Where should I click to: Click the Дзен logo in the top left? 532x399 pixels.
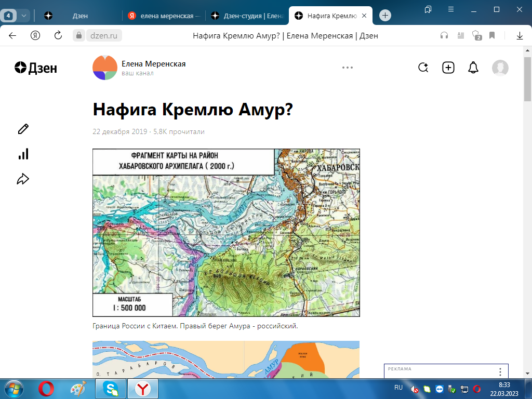(35, 68)
